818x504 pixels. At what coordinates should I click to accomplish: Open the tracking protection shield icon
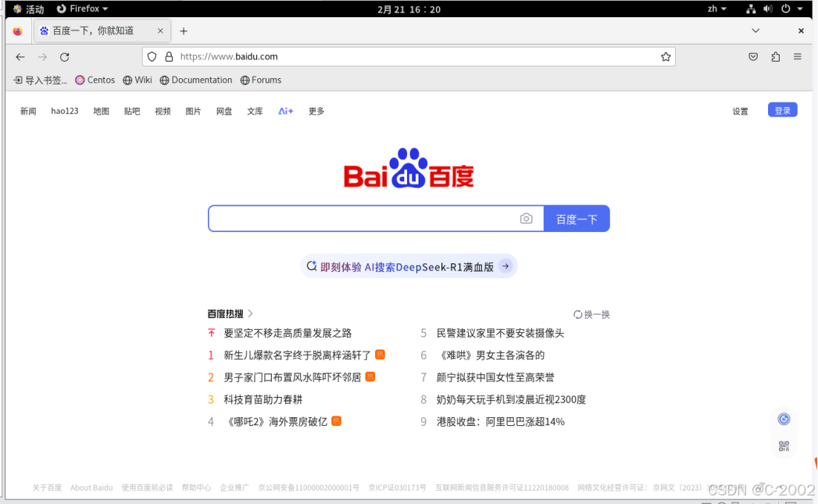point(152,57)
